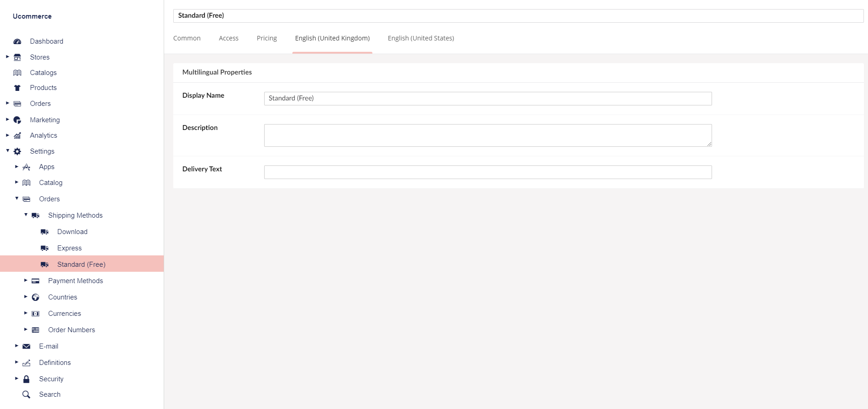This screenshot has height=409, width=868.
Task: Click the "Display Name" label
Action: point(203,95)
